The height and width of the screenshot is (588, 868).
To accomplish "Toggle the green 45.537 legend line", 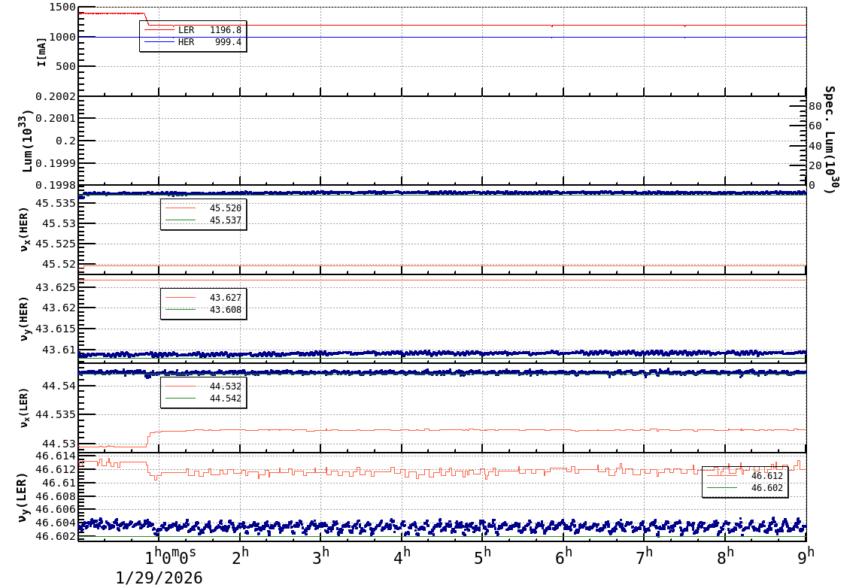I will [x=203, y=218].
